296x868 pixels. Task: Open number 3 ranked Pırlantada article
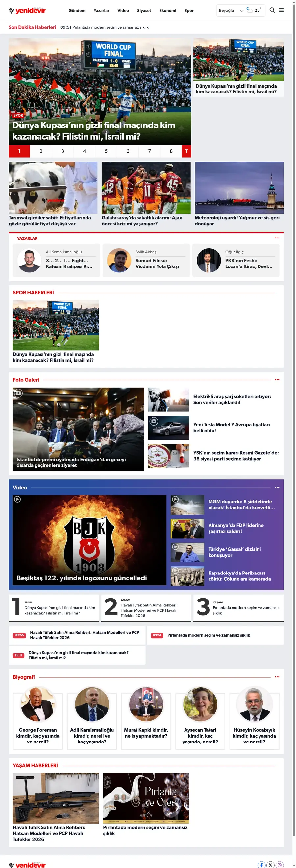tap(238, 607)
